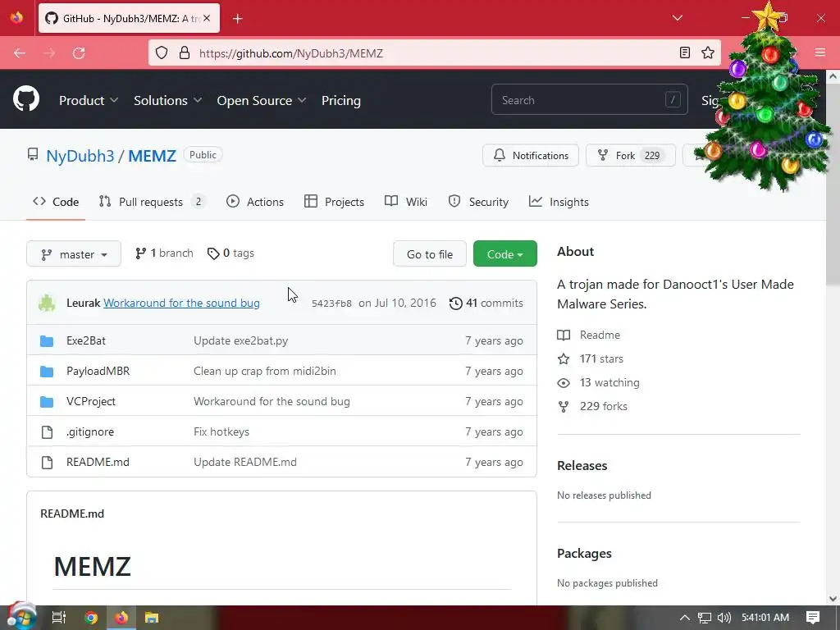The image size is (840, 630).
Task: Click the shield tracking protection icon
Action: pos(162,52)
